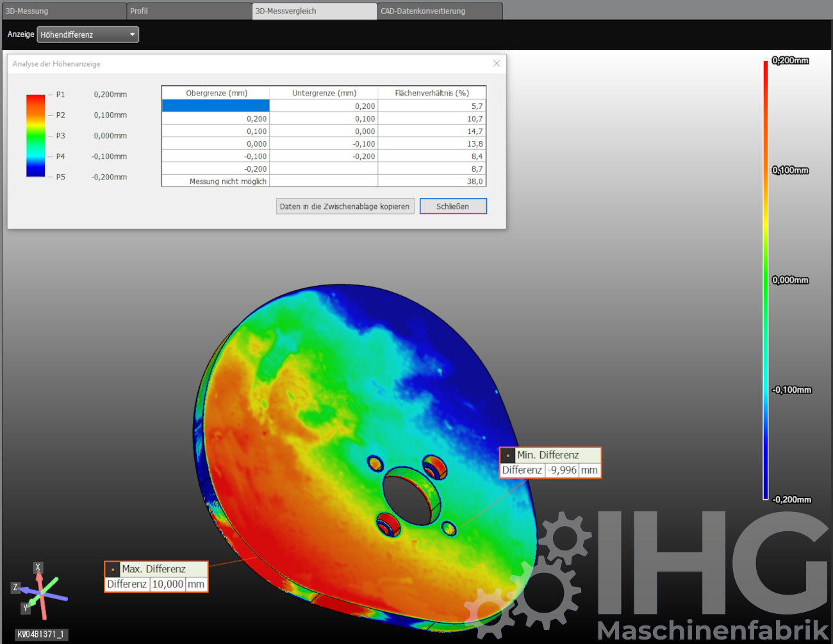Switch to the 3D-Messung tab
833x644 pixels.
pyautogui.click(x=63, y=11)
